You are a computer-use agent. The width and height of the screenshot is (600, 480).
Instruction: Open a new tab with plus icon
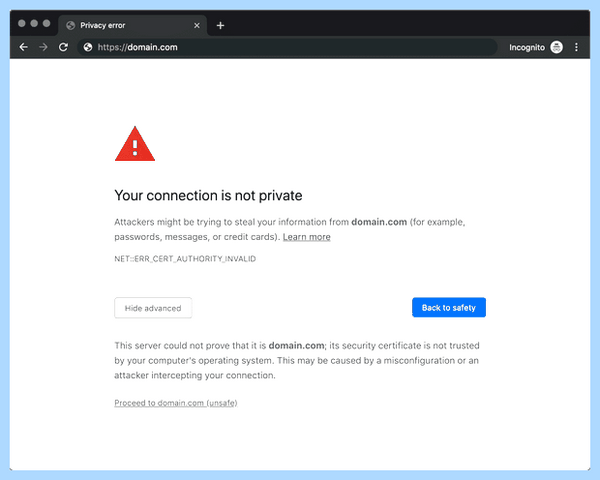[x=220, y=26]
